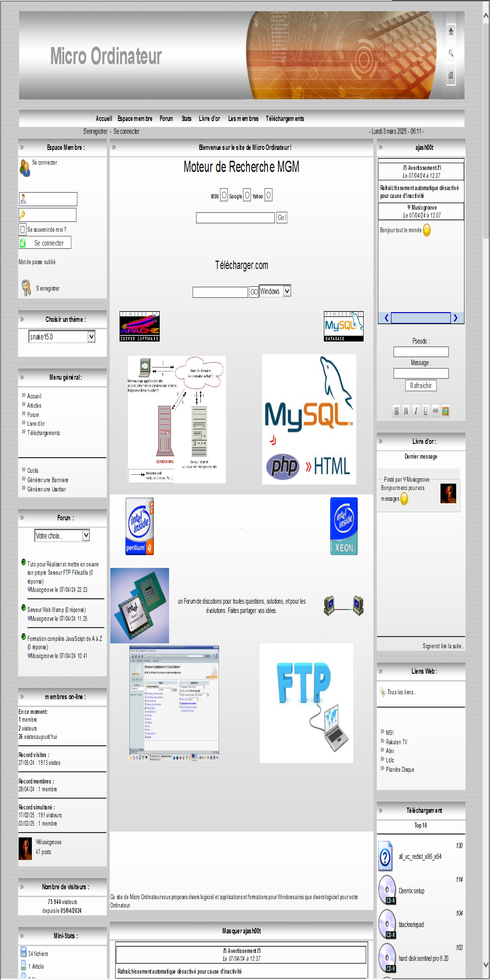Click chevron beside Liens Web header
Viewport: 490px width, 980px height.
(x=380, y=671)
